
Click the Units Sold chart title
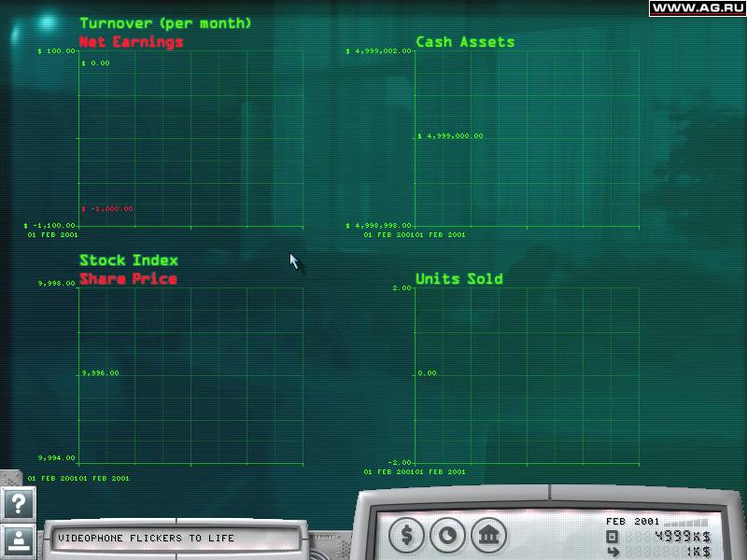click(x=458, y=278)
